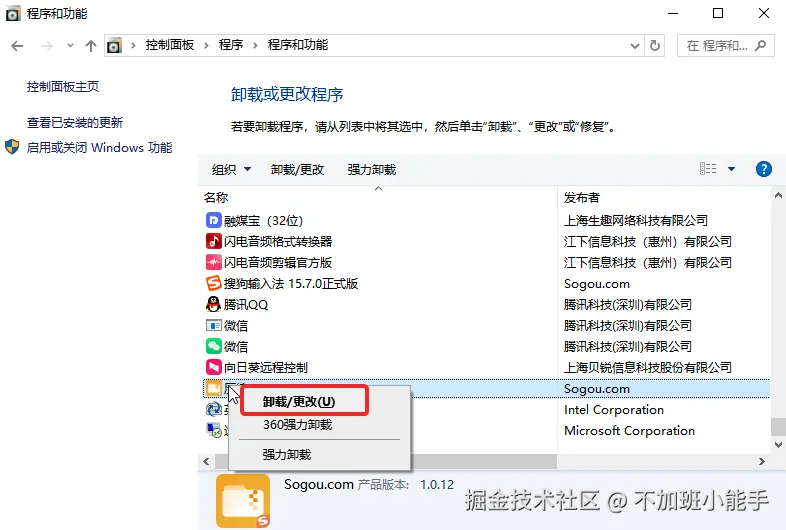786x530 pixels.
Task: Sort by the 名称 column header
Action: click(216, 198)
